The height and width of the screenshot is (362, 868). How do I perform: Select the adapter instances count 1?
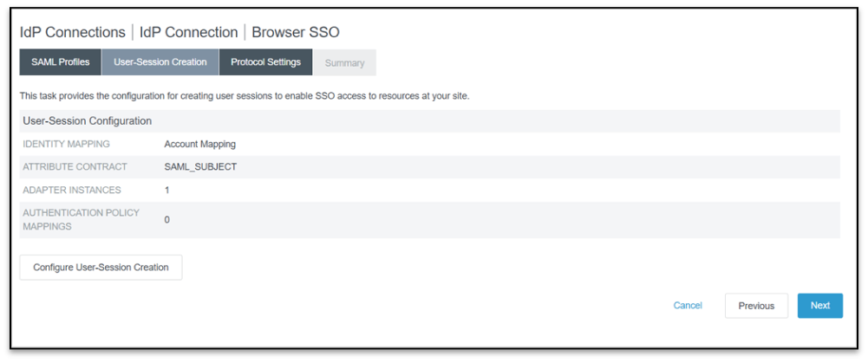pos(167,190)
